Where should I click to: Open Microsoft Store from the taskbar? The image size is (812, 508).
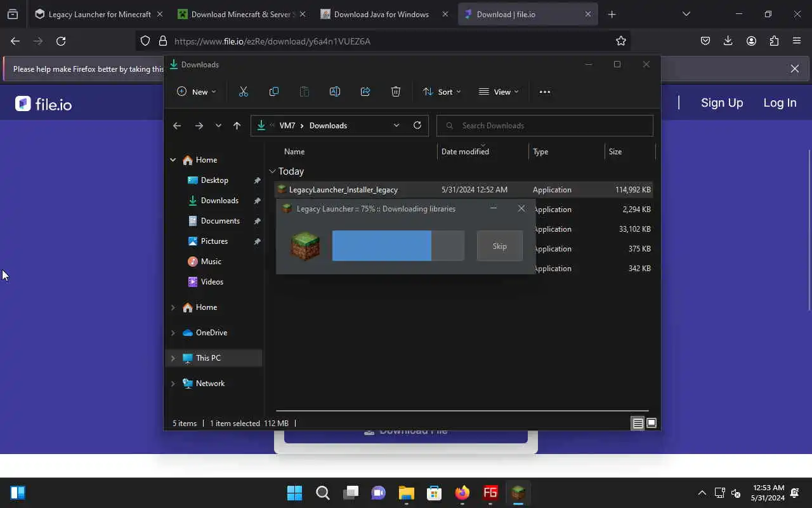(434, 493)
